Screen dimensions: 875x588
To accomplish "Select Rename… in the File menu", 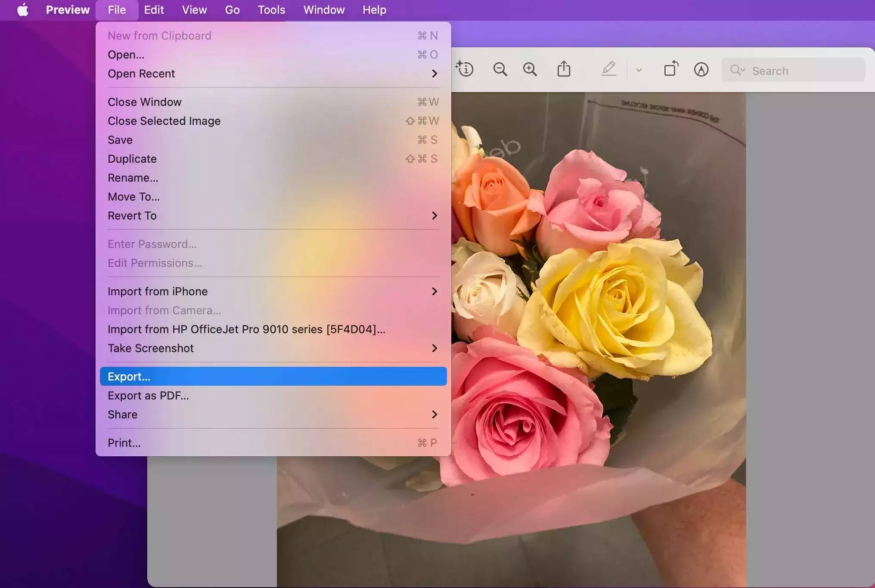I will pyautogui.click(x=133, y=178).
